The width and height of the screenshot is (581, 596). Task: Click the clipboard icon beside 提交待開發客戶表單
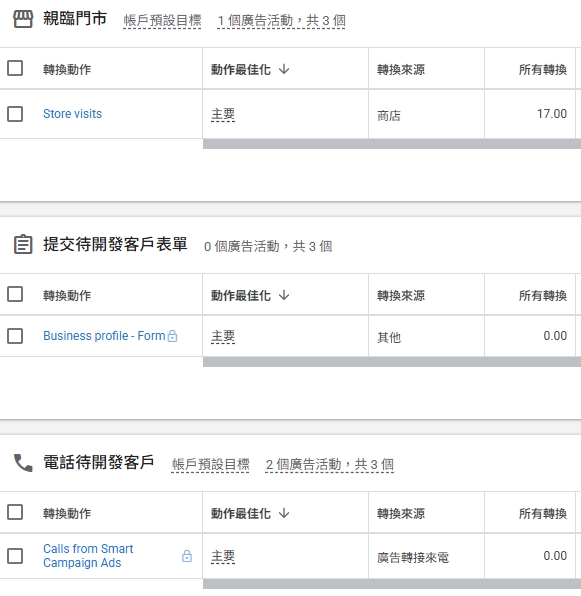[23, 244]
